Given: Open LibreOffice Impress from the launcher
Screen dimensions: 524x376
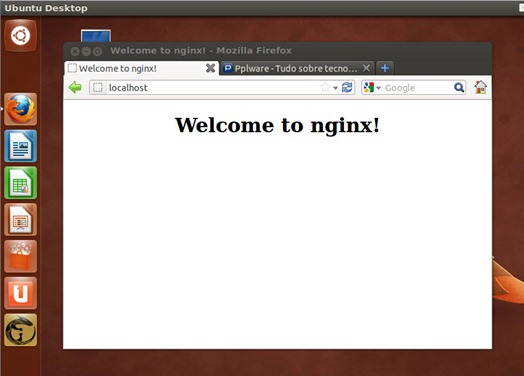Looking at the screenshot, I should [20, 220].
